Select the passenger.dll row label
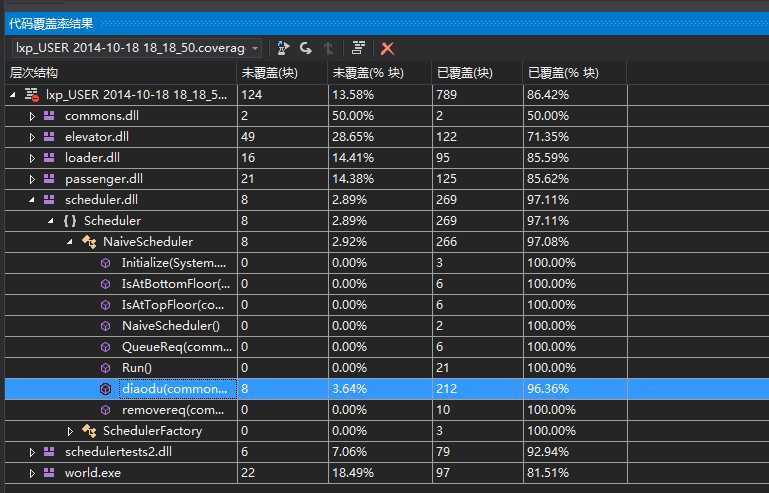Screen dimensions: 769x493 click(x=104, y=179)
